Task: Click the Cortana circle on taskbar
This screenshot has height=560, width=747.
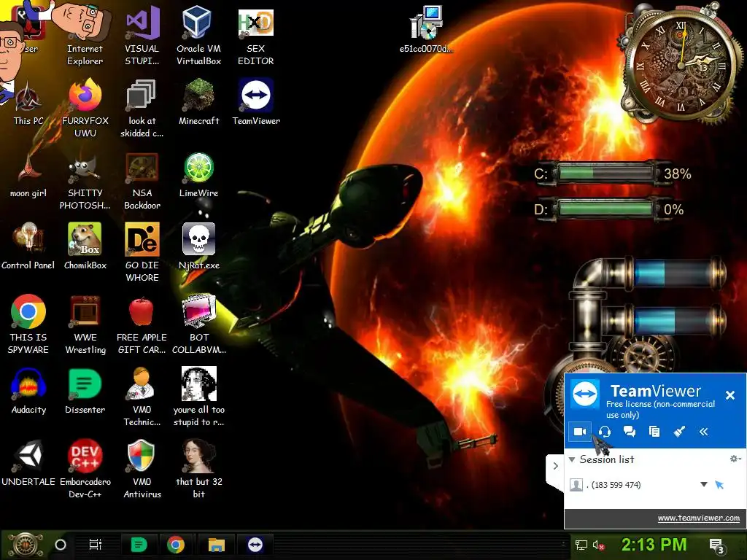Action: (x=61, y=544)
